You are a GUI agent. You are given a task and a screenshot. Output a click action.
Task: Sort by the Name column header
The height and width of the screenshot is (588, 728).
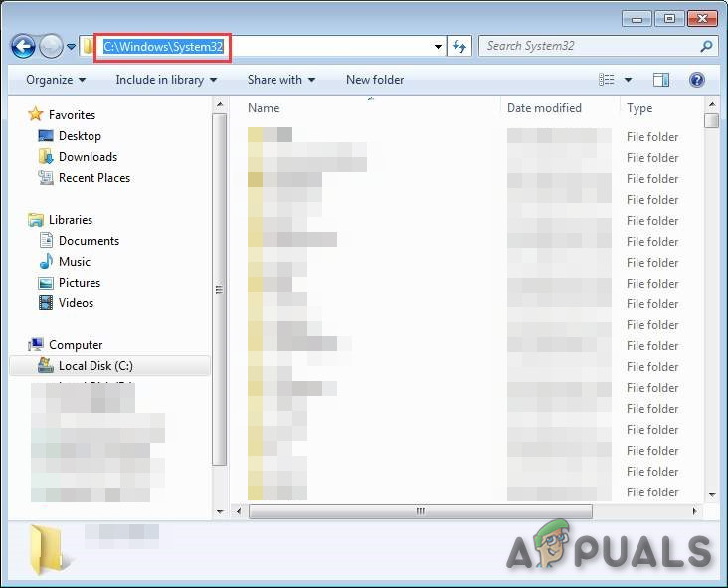(264, 108)
